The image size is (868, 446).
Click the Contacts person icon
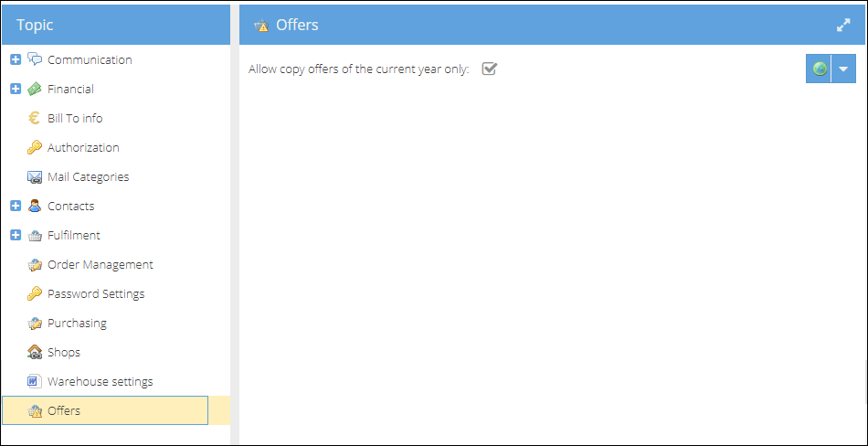pyautogui.click(x=35, y=206)
